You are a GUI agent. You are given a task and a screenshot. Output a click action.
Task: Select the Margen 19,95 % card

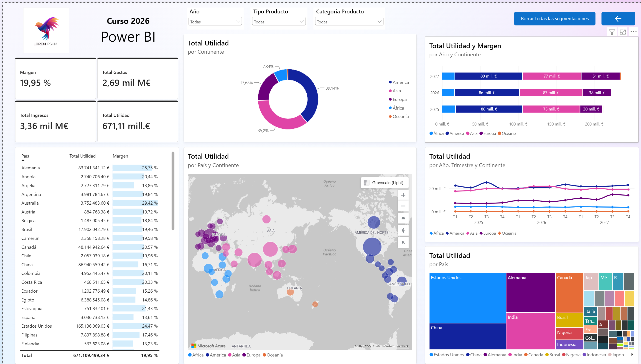56,78
